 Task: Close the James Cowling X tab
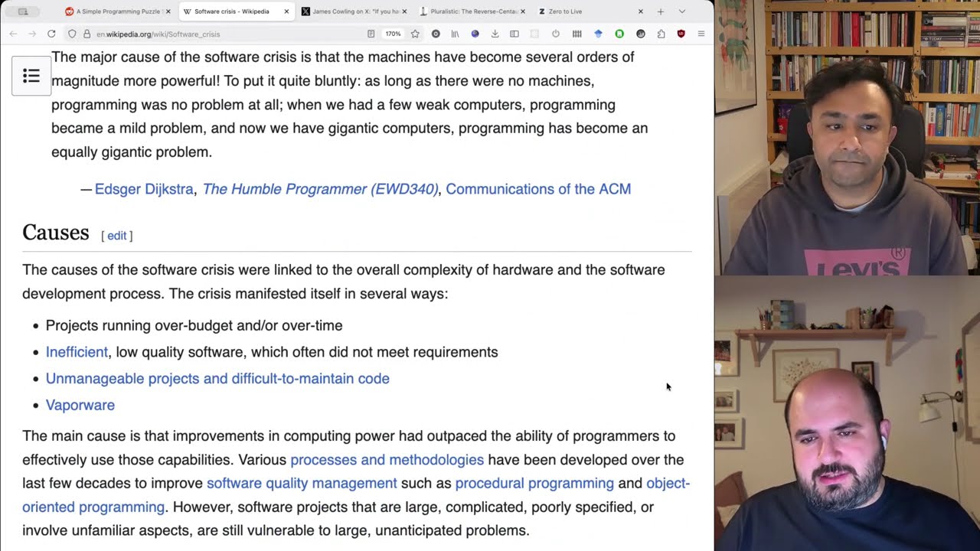(x=404, y=11)
